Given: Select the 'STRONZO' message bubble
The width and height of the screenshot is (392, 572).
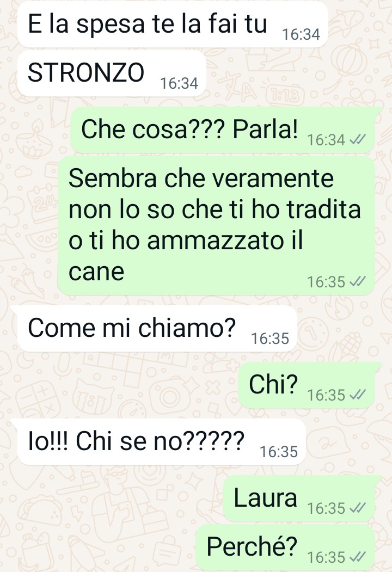Looking at the screenshot, I should click(x=112, y=73).
